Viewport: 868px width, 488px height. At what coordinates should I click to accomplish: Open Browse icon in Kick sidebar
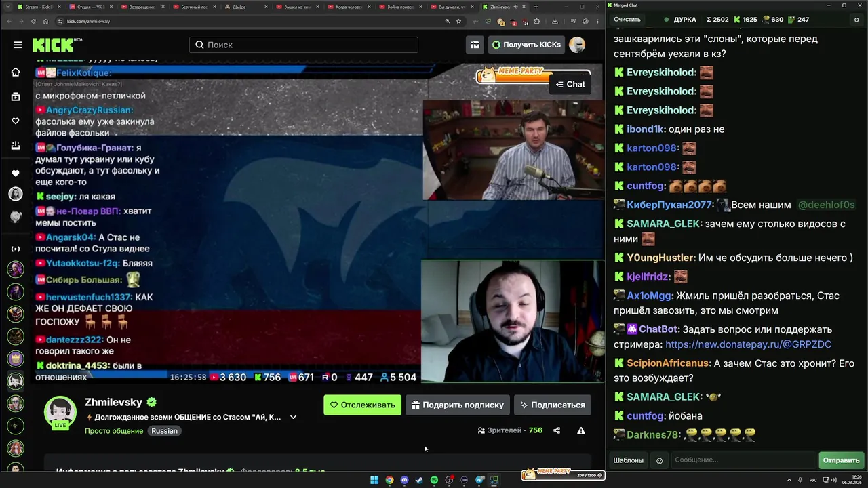(x=16, y=97)
